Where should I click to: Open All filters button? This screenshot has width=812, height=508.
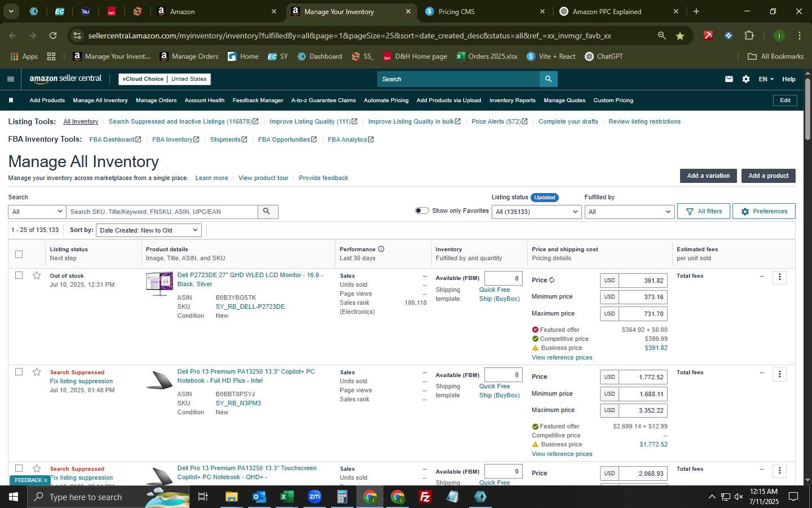(704, 211)
